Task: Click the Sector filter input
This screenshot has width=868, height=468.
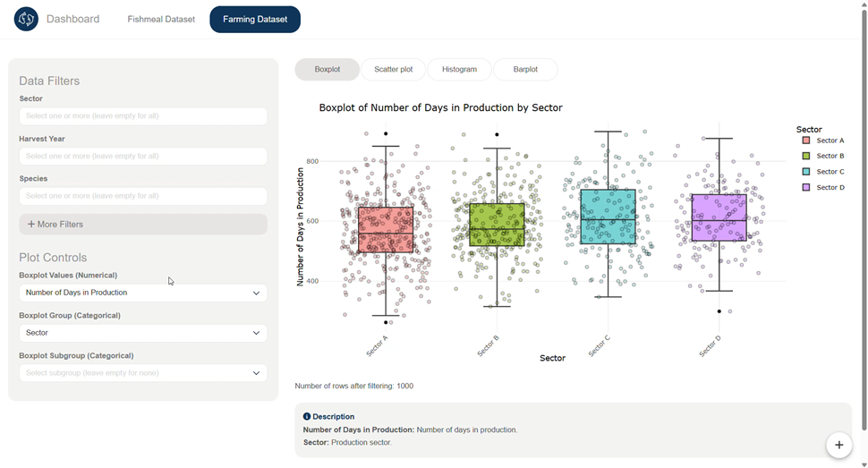Action: 143,116
